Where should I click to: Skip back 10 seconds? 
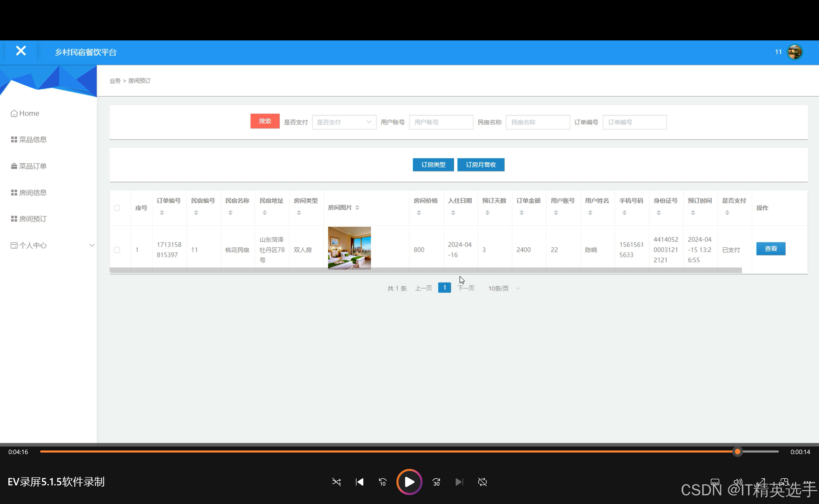(382, 482)
